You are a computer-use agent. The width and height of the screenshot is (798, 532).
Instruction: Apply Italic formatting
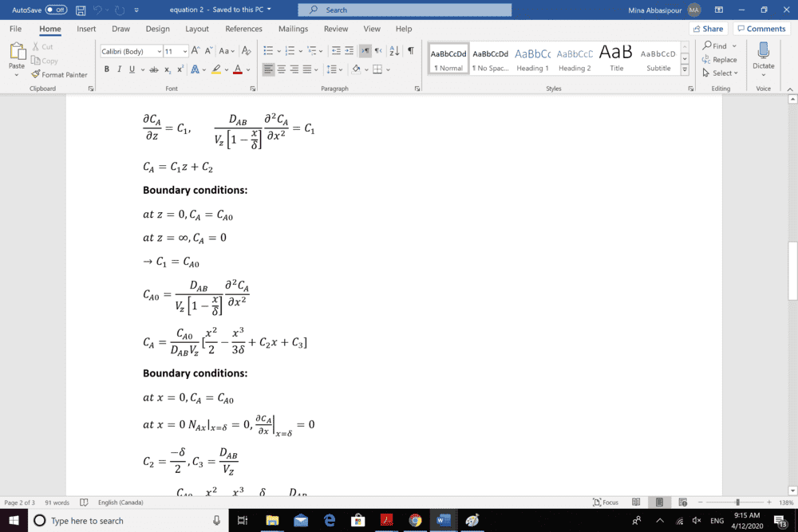point(119,69)
